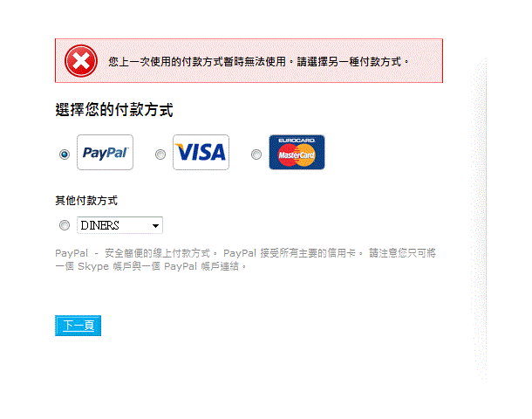This screenshot has width=532, height=419.
Task: Click the payment method unavailable error message
Action: tap(258, 62)
